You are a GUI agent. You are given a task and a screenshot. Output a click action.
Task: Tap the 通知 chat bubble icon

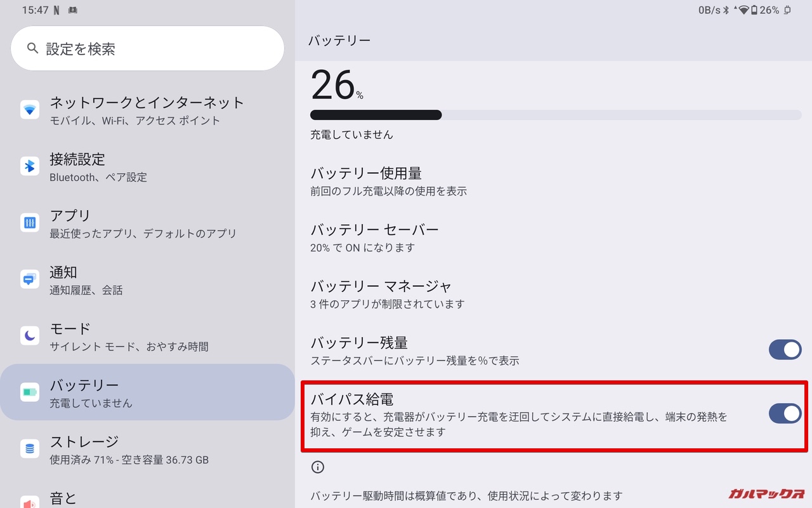(30, 279)
